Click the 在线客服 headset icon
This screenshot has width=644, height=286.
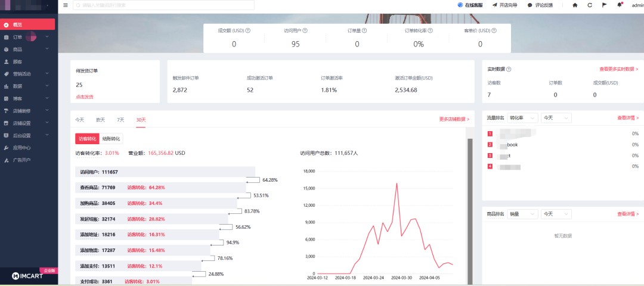point(460,5)
